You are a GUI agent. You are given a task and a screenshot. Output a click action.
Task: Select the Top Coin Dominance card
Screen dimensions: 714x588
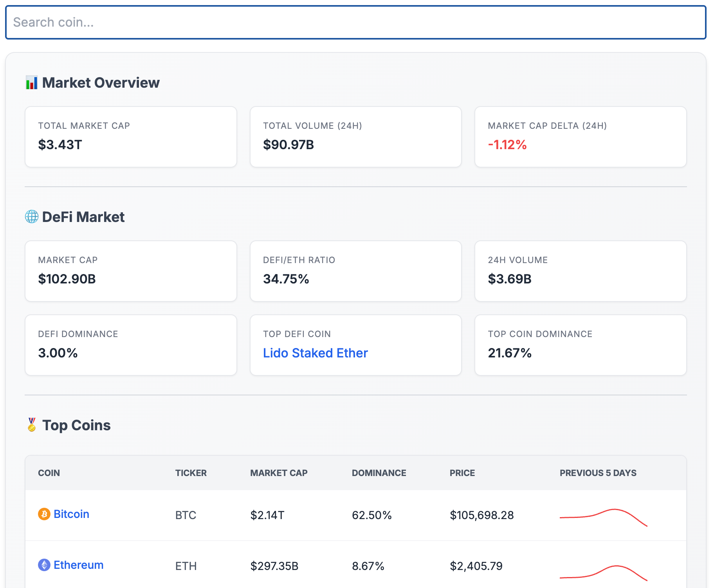(580, 345)
